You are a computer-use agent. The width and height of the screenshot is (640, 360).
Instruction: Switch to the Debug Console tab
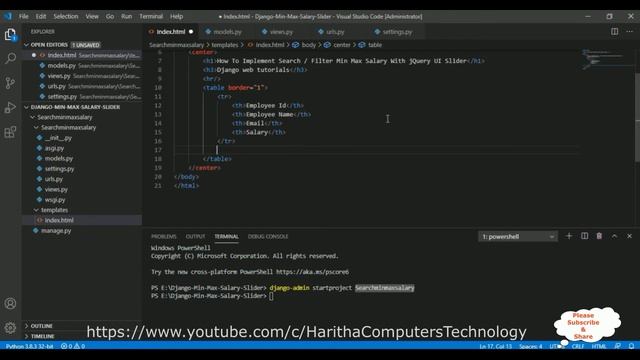(x=268, y=236)
